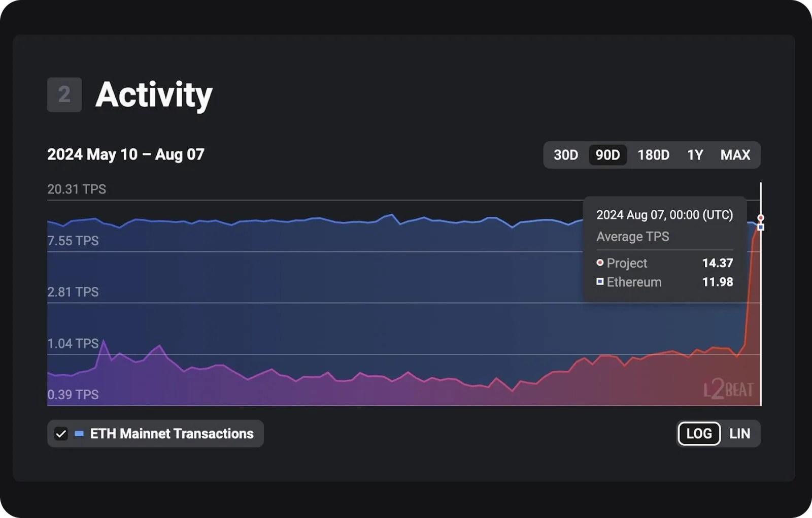Click the Ethereum value 11.98
The width and height of the screenshot is (812, 518).
pos(718,282)
